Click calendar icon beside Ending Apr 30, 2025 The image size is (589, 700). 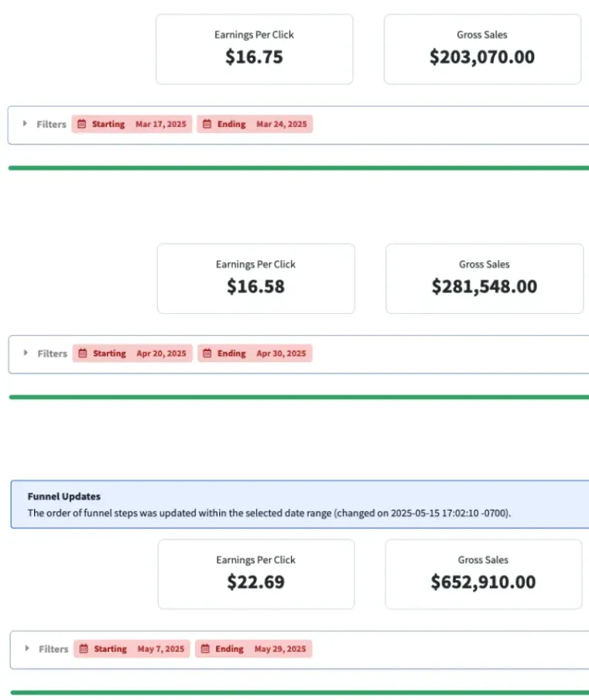click(207, 353)
